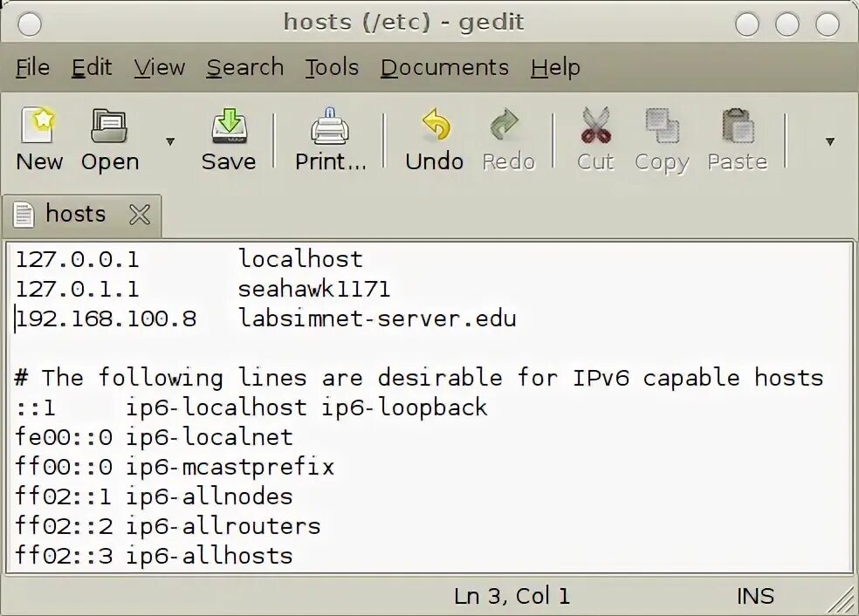Click the word 'localhost' on line one

[300, 258]
